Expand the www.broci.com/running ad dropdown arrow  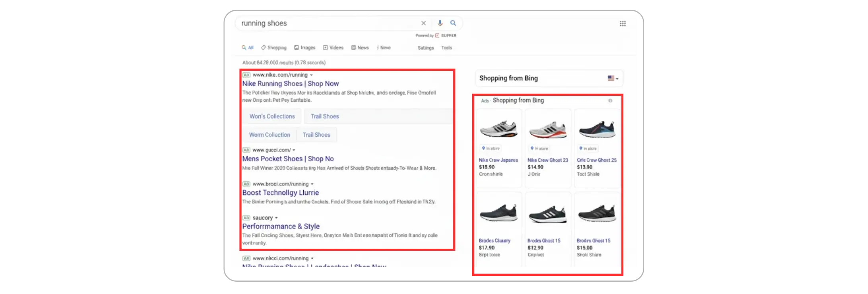[x=312, y=184]
